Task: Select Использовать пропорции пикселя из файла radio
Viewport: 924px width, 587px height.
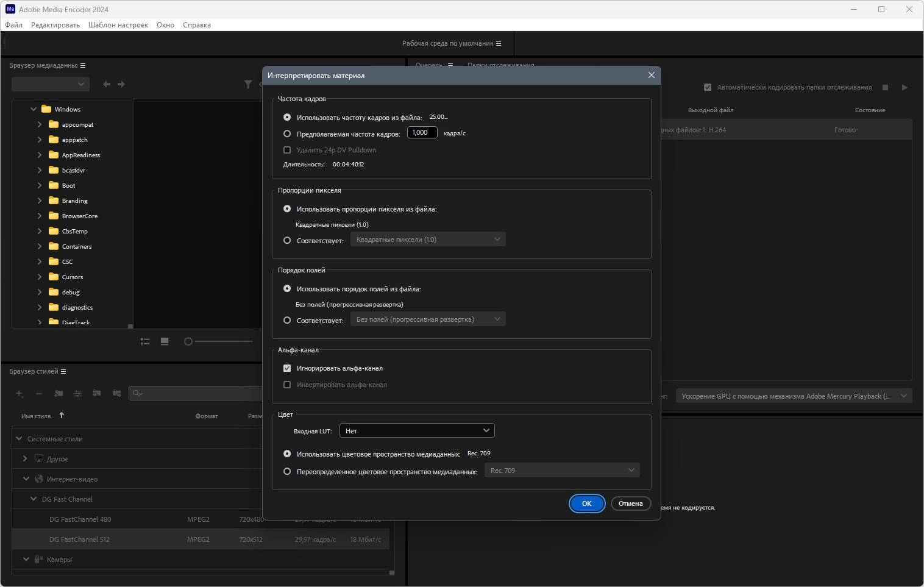Action: [x=287, y=208]
